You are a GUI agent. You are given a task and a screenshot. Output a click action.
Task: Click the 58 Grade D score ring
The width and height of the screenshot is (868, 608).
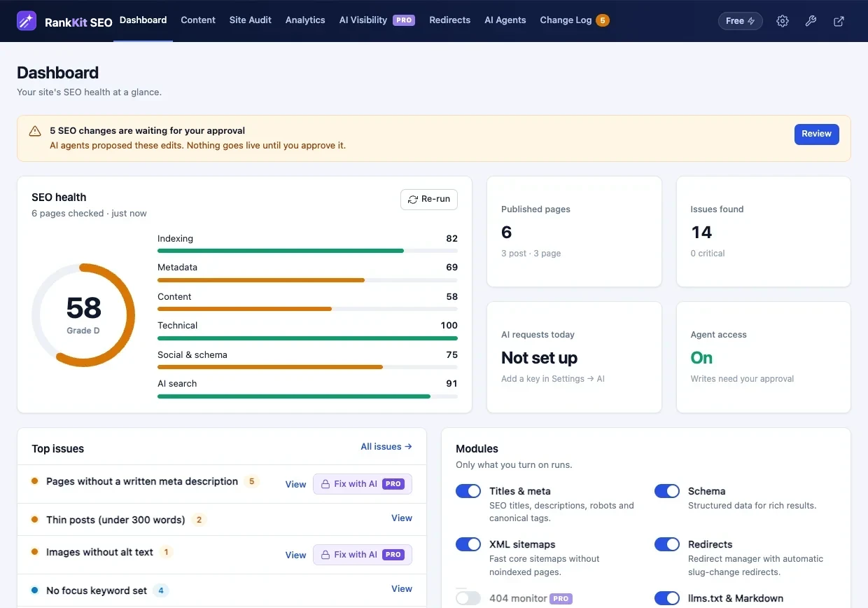click(x=83, y=315)
